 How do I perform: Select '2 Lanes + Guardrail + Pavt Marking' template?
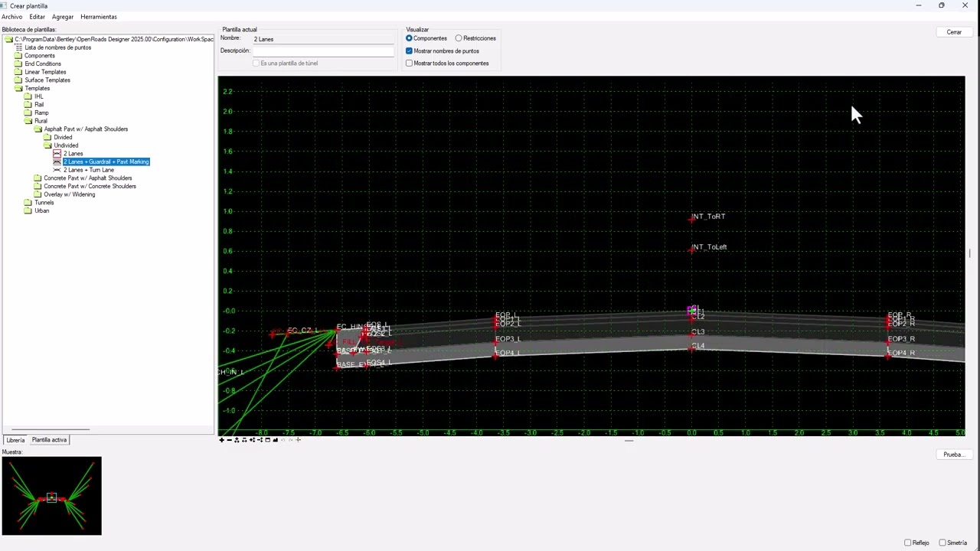pyautogui.click(x=106, y=161)
